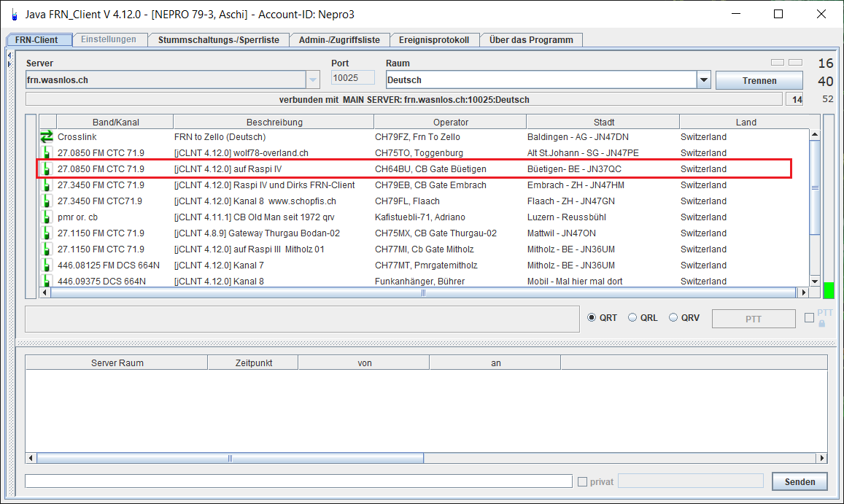This screenshot has width=844, height=504.
Task: Click radio icon of Funkanhänger Bührer row
Action: point(47,281)
